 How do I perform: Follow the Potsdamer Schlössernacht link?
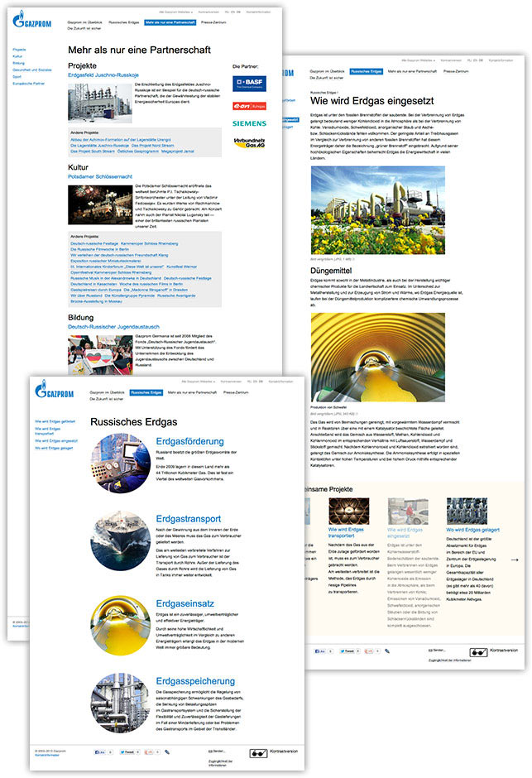[x=102, y=177]
